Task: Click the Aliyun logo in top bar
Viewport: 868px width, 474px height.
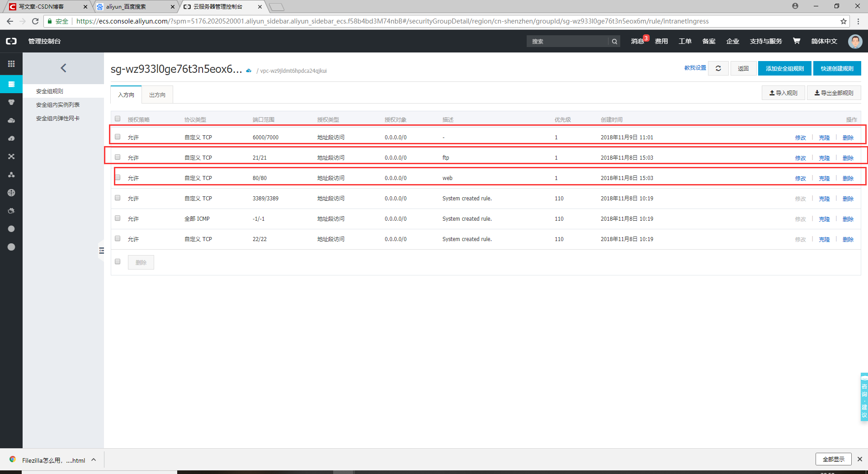Action: [x=11, y=41]
